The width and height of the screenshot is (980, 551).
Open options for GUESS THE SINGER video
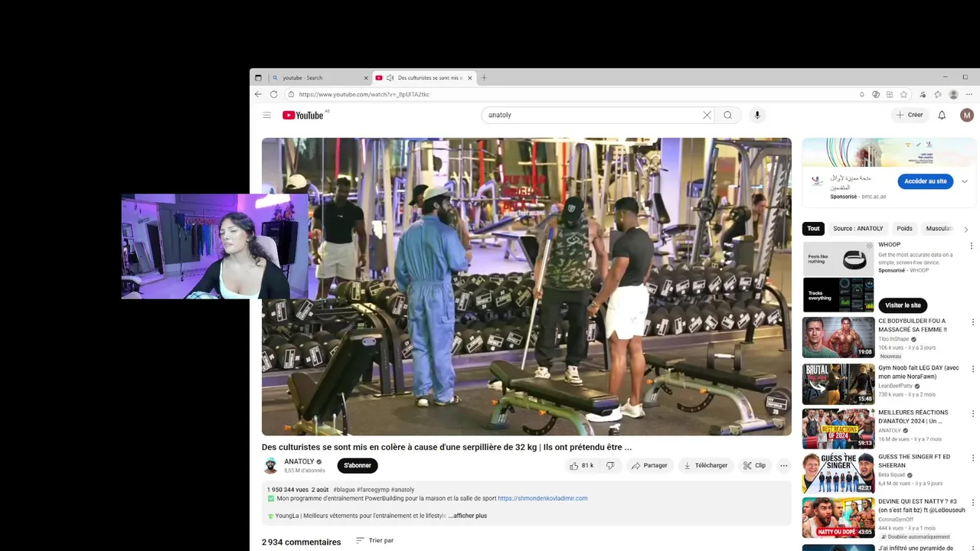tap(972, 458)
